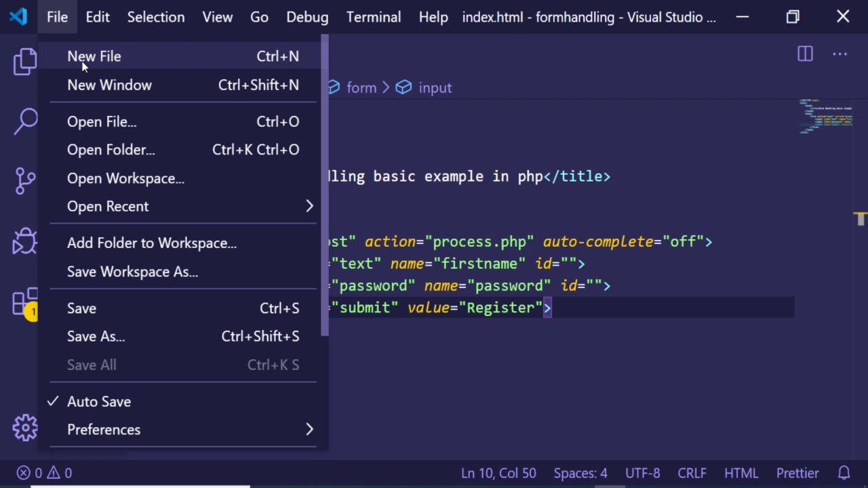Image resolution: width=868 pixels, height=488 pixels.
Task: Open the Debug view bug icon
Action: tap(25, 241)
